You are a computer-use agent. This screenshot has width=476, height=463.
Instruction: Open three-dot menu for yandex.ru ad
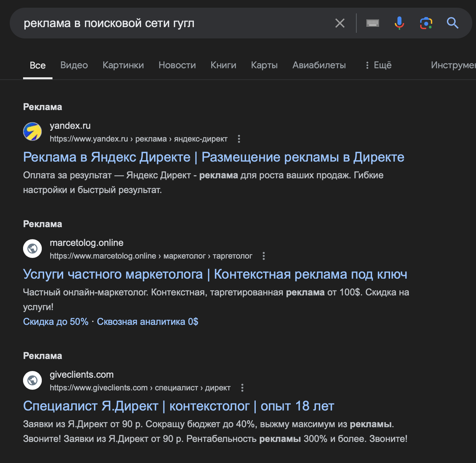[x=239, y=139]
